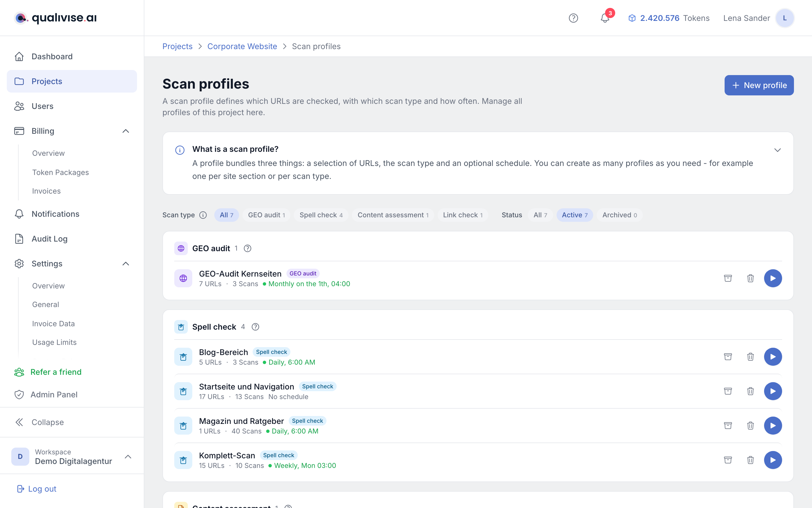Run the GEO-Audit Kernseiten scan
The width and height of the screenshot is (812, 508).
pyautogui.click(x=773, y=278)
